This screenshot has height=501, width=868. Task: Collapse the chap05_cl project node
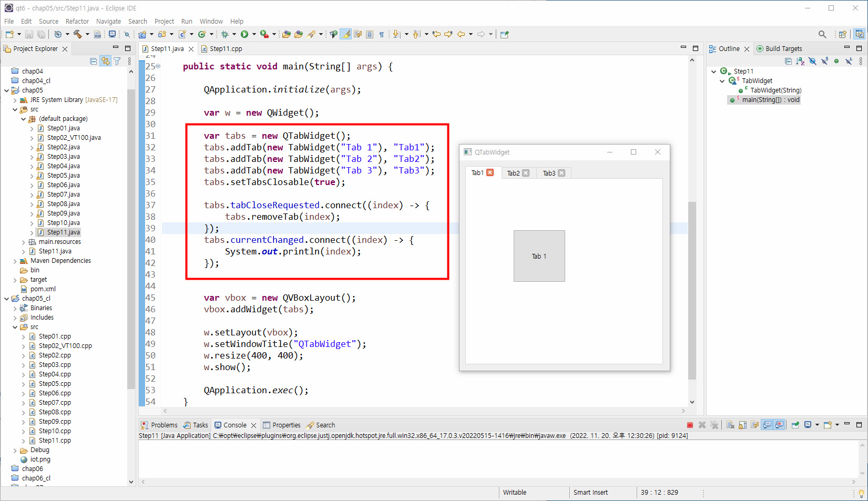pyautogui.click(x=7, y=299)
